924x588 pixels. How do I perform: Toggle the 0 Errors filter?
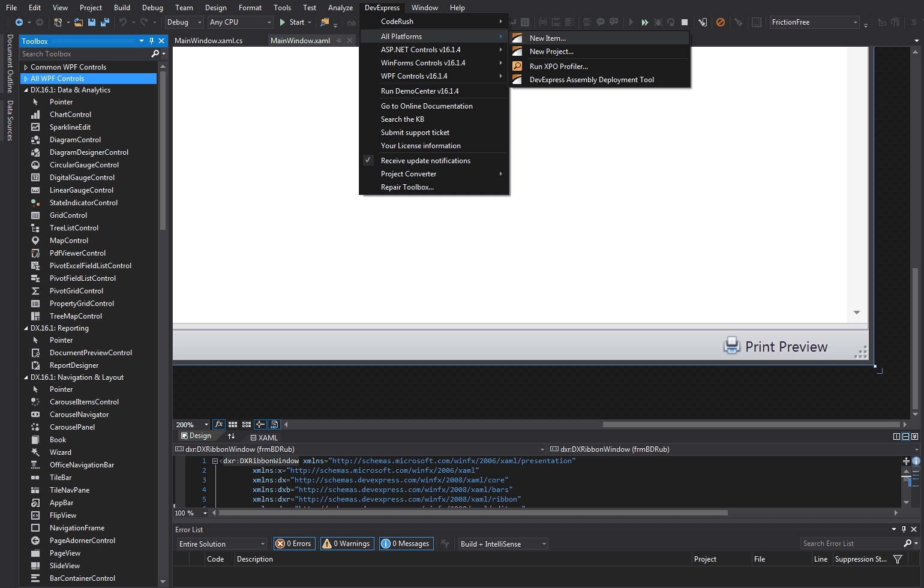pos(293,544)
